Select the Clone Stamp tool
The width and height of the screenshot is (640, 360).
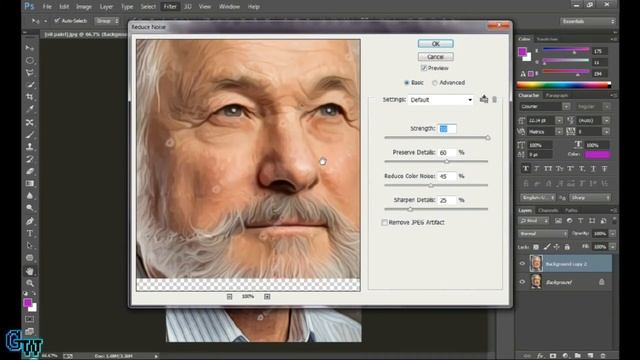(29, 147)
